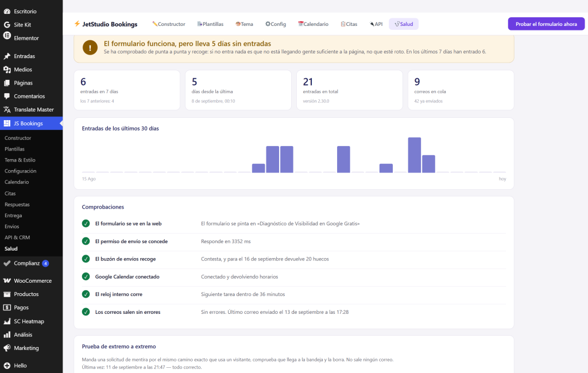Click the WooCommerce logo icon
Screen dimensions: 588x373
7,280
